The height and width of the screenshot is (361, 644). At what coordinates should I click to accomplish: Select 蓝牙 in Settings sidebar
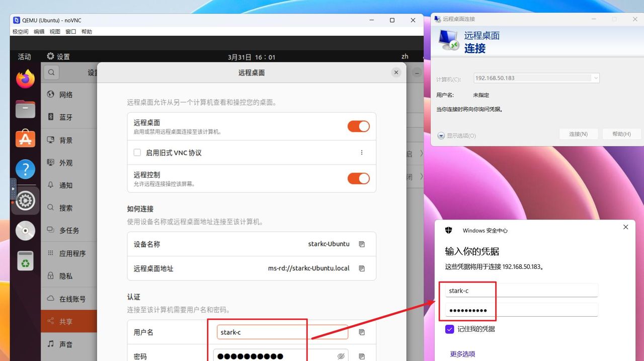point(69,117)
